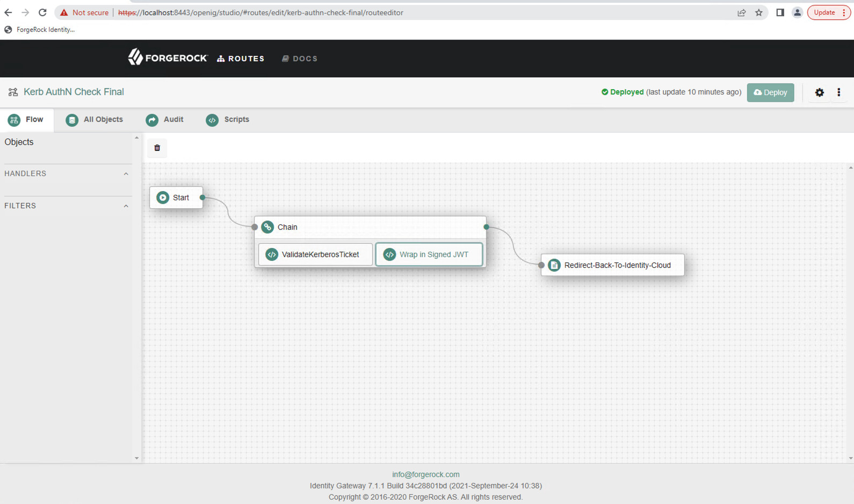Toggle the browser side panel icon
The height and width of the screenshot is (504, 854).
click(x=780, y=12)
